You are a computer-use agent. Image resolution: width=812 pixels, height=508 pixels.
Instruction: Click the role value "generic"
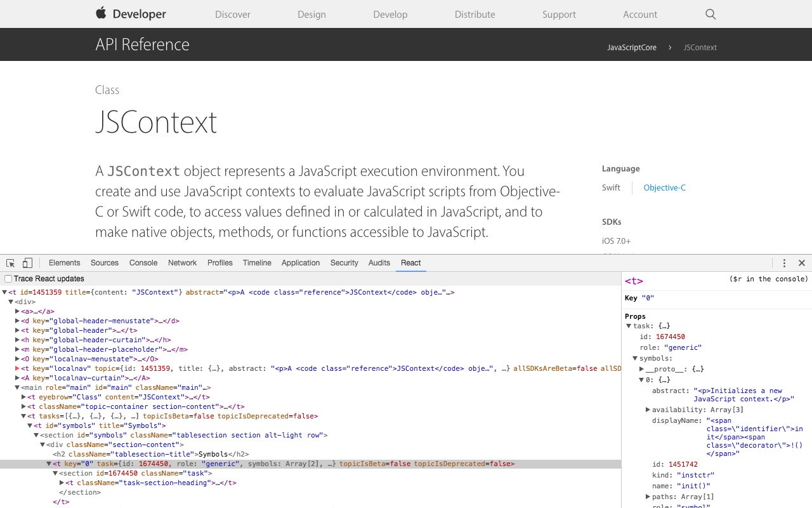[683, 348]
